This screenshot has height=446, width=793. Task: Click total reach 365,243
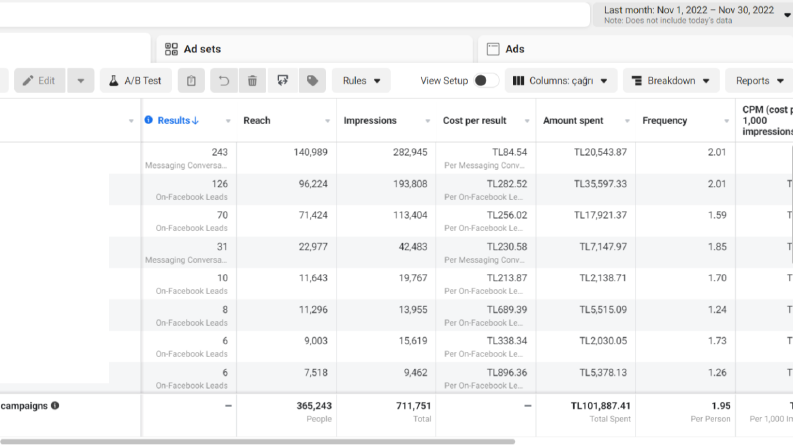tap(314, 406)
